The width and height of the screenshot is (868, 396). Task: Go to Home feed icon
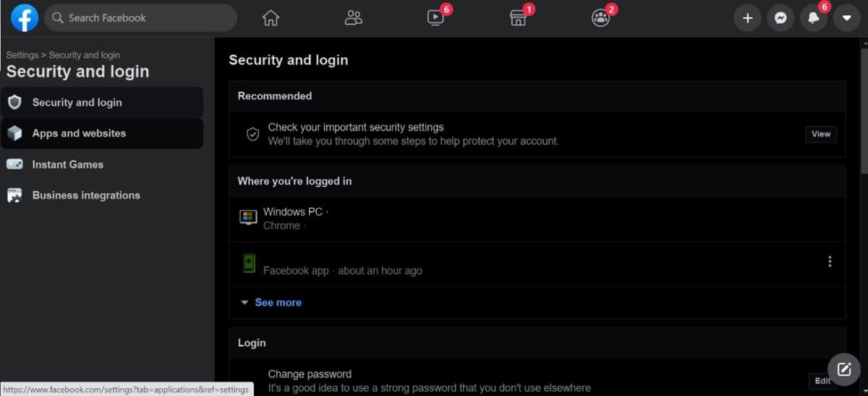pos(271,18)
